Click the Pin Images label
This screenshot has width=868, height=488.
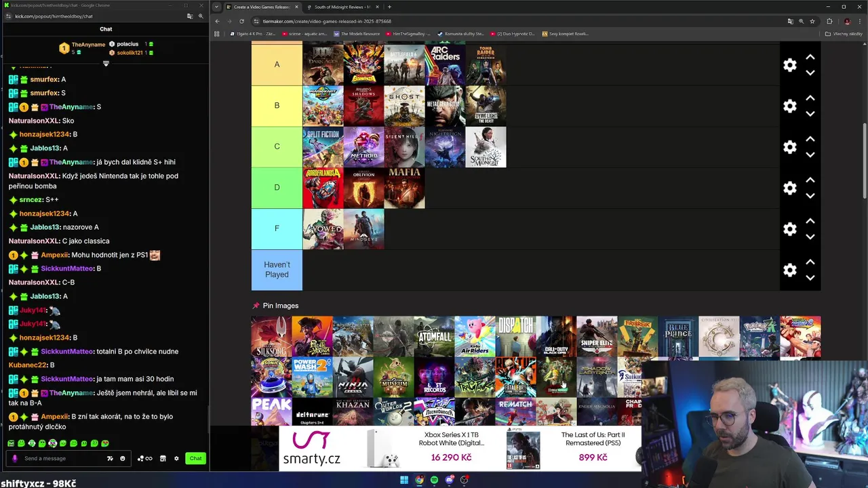click(x=280, y=306)
